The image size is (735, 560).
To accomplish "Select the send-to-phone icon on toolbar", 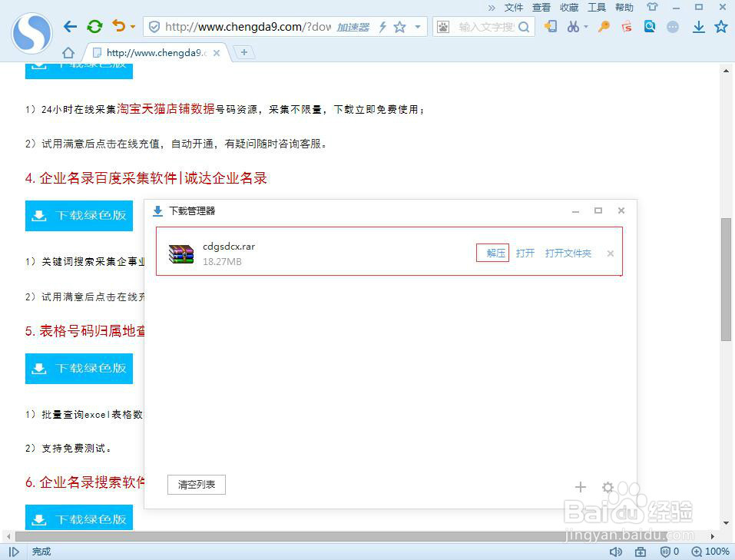I will [x=551, y=27].
